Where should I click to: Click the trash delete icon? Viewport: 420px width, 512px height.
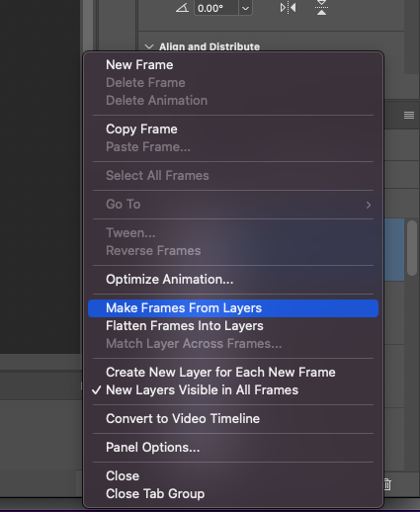point(387,484)
